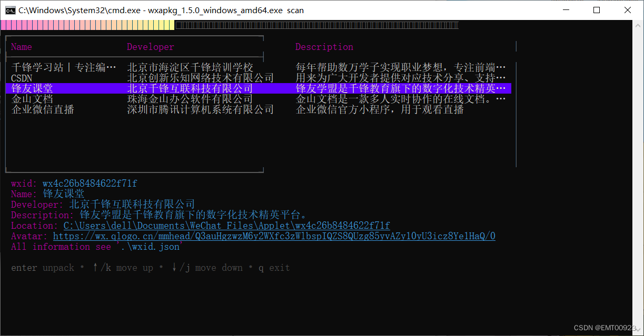644x336 pixels.
Task: Open the Avatar qlogo URL link
Action: [x=274, y=236]
